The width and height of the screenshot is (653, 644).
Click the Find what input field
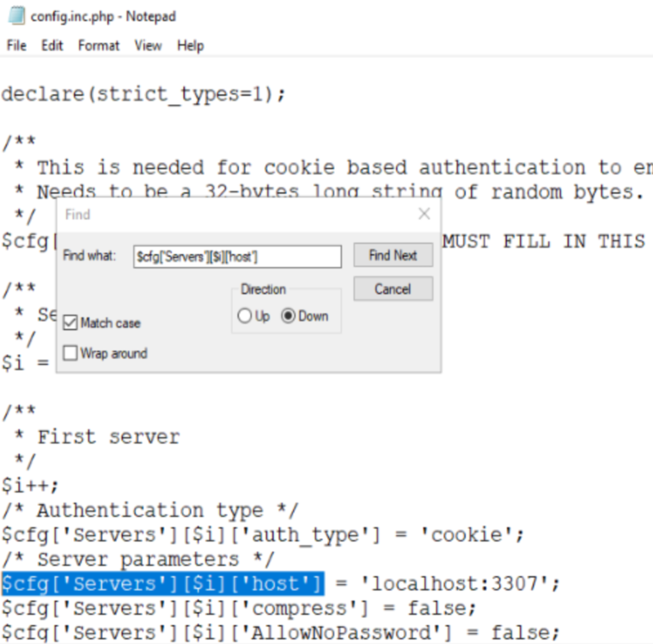tap(237, 257)
